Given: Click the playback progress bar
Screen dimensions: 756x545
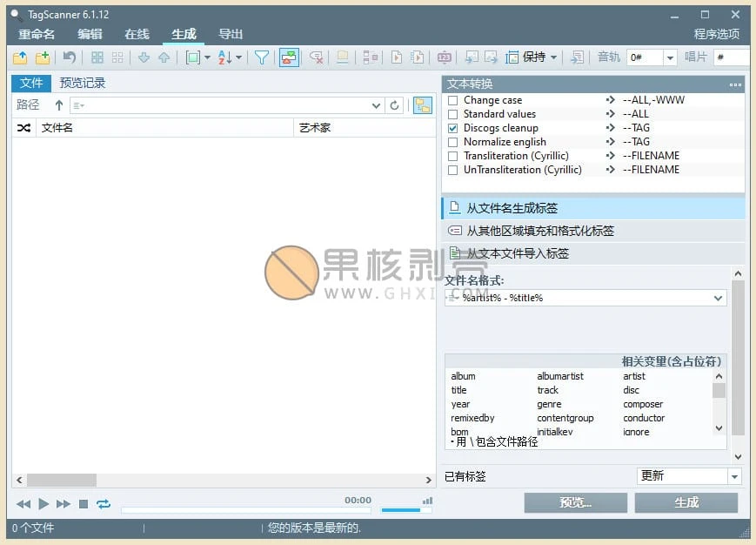Looking at the screenshot, I should (246, 509).
